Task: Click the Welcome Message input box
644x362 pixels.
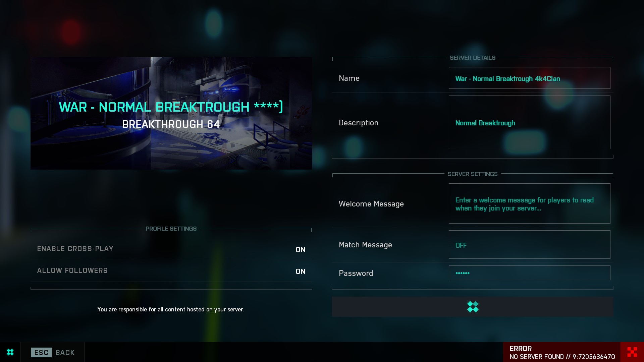Action: pyautogui.click(x=529, y=203)
